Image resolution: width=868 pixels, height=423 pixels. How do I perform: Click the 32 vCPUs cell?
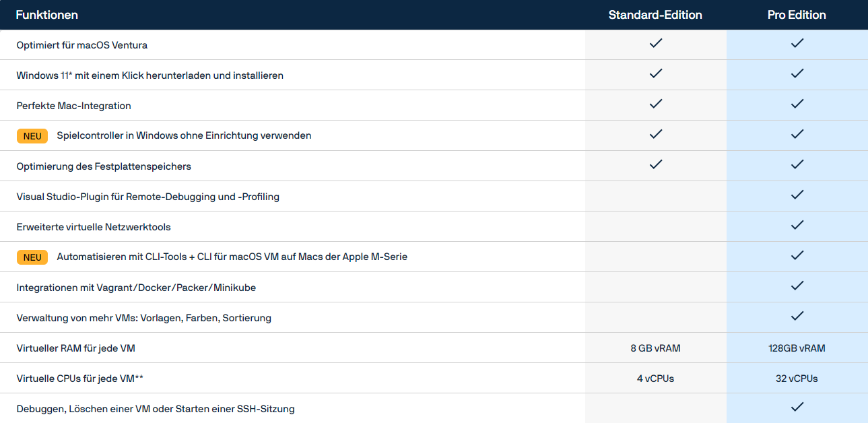pyautogui.click(x=797, y=379)
